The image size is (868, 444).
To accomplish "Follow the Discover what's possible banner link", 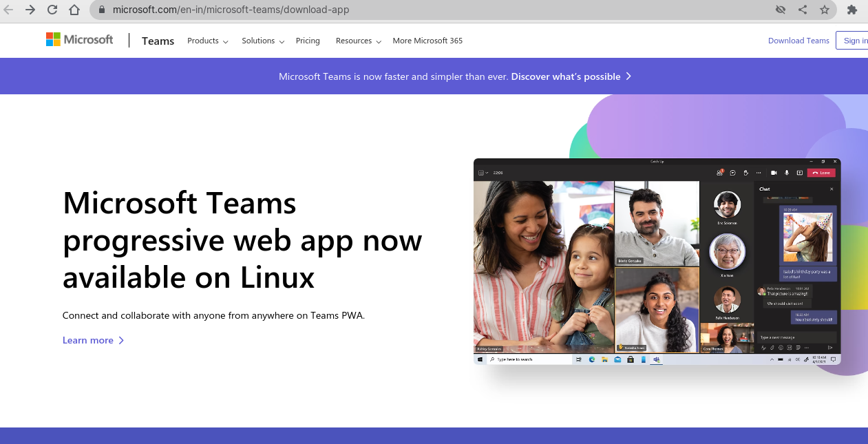I will pos(571,76).
